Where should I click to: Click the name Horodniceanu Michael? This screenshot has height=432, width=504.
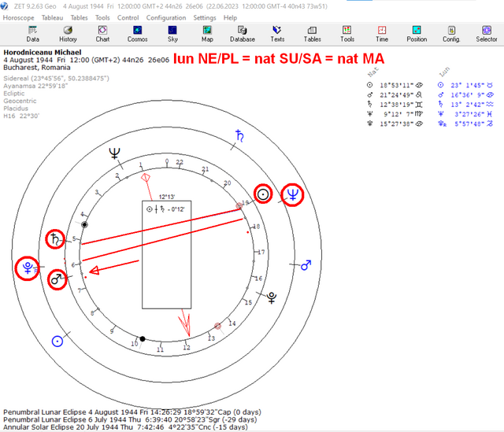click(43, 52)
